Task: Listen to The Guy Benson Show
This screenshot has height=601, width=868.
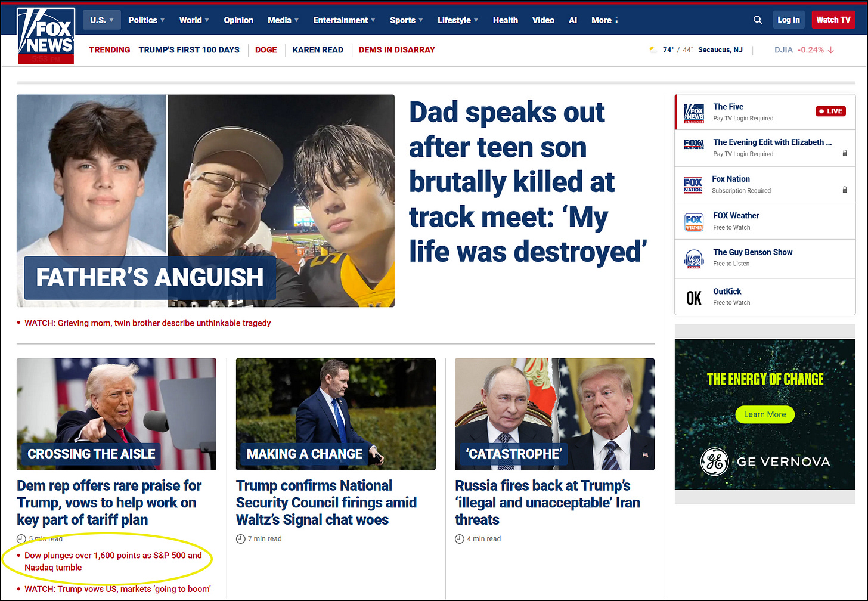Action: 753,252
